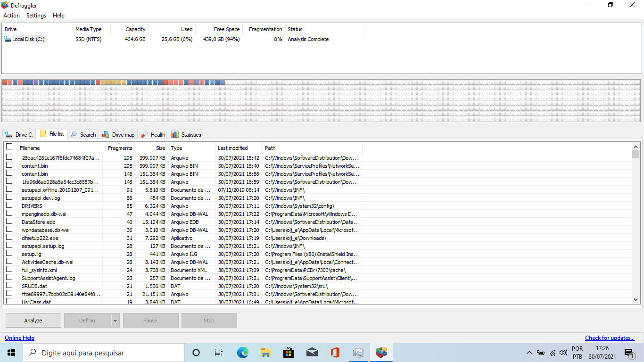Click the Capacity column header in drive list
Viewport: 644px width, 362px height.
tap(130, 29)
